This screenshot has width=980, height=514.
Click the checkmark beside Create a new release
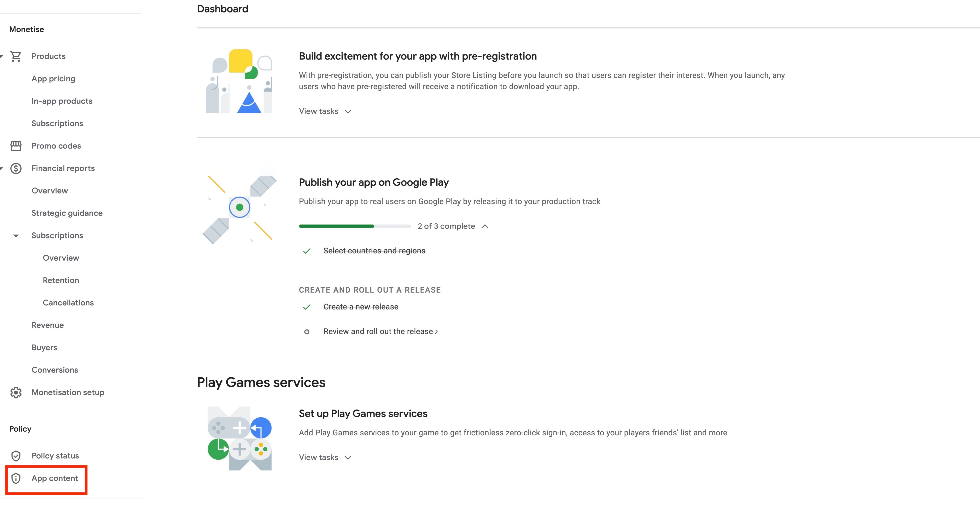tap(307, 307)
